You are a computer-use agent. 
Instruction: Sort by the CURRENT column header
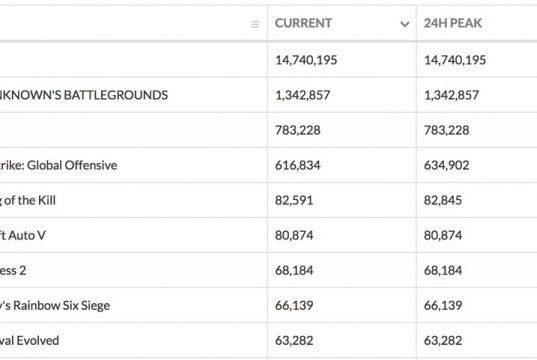click(303, 23)
